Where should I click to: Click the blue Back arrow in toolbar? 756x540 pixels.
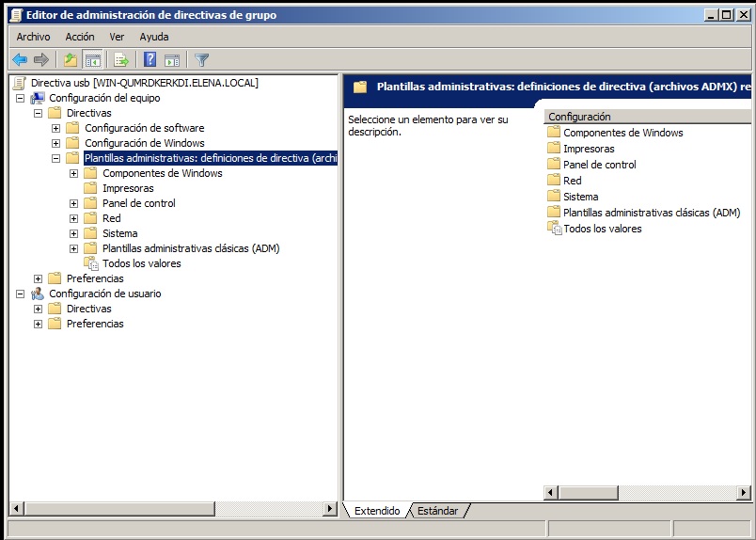[x=19, y=60]
